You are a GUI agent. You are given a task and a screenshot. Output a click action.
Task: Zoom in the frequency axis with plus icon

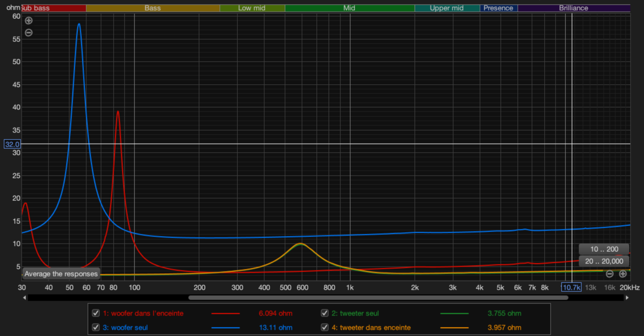coord(623,274)
